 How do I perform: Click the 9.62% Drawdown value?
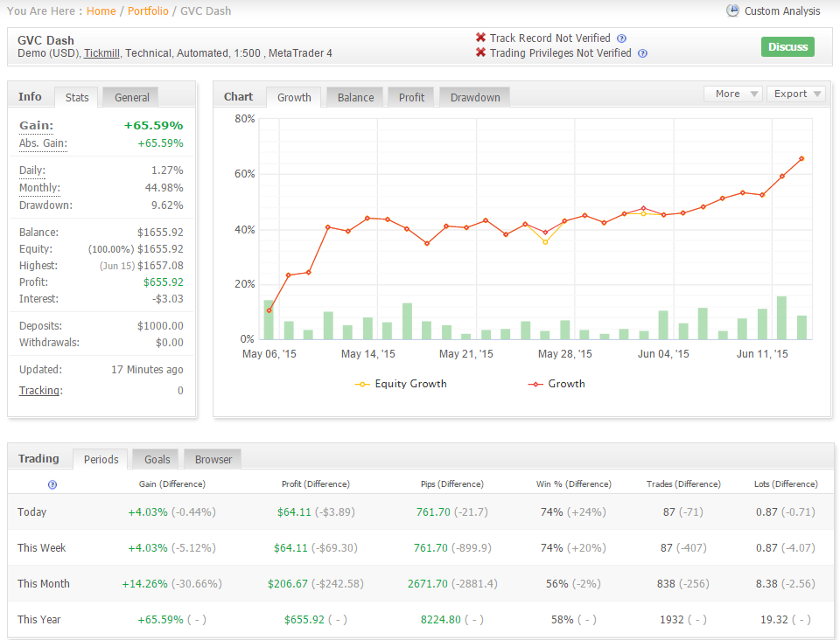167,205
